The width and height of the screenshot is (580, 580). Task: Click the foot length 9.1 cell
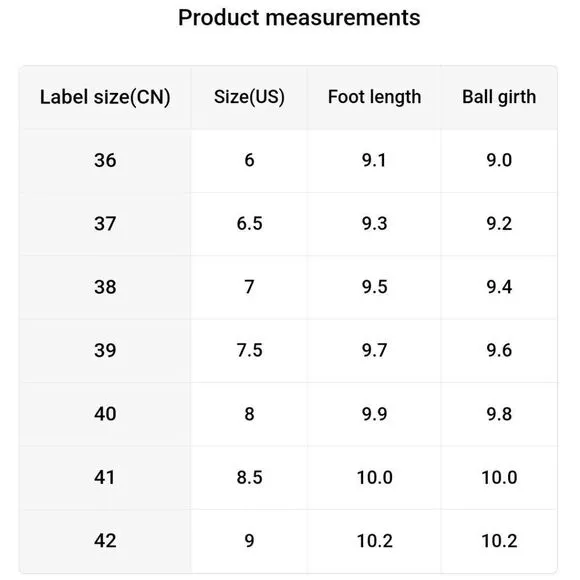pos(374,161)
